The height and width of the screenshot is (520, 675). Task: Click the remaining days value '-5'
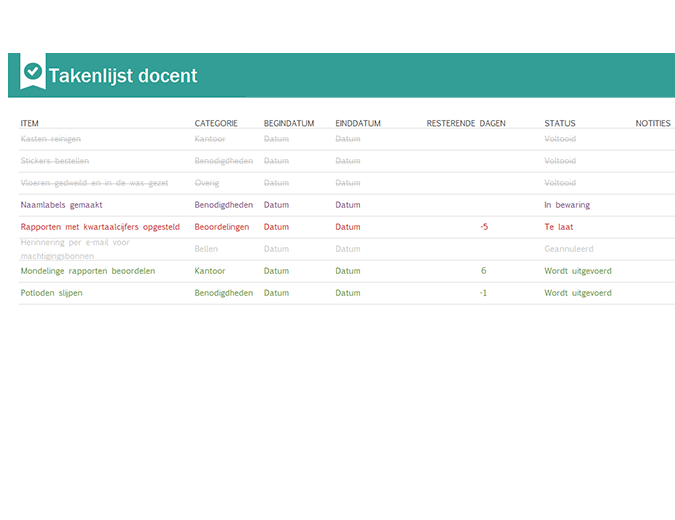tap(484, 227)
